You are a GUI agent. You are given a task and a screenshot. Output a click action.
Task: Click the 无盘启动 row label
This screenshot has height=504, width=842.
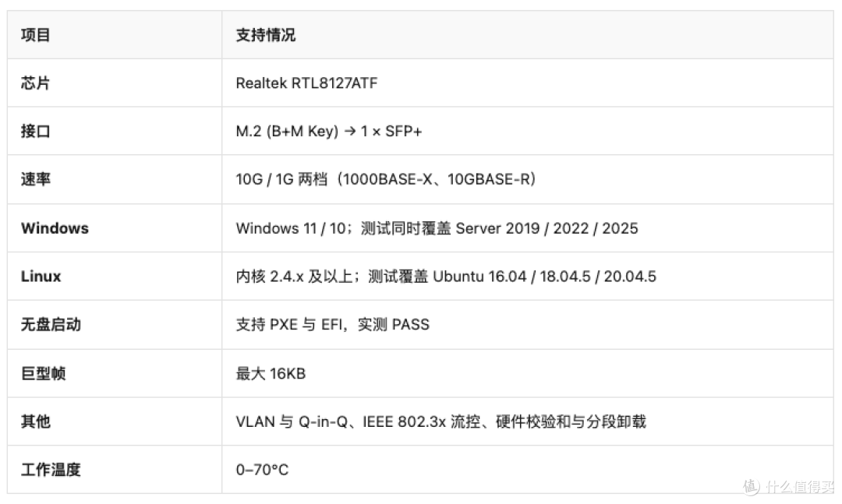[x=115, y=325]
